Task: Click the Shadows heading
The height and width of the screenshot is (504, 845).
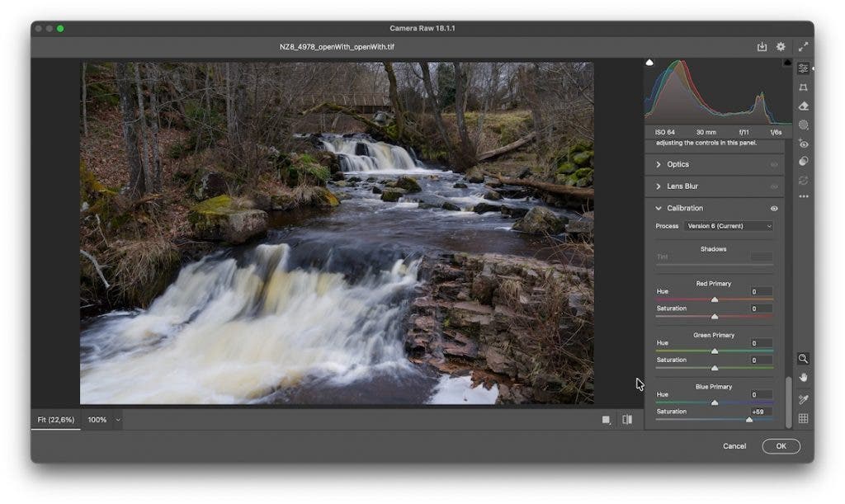Action: 714,249
